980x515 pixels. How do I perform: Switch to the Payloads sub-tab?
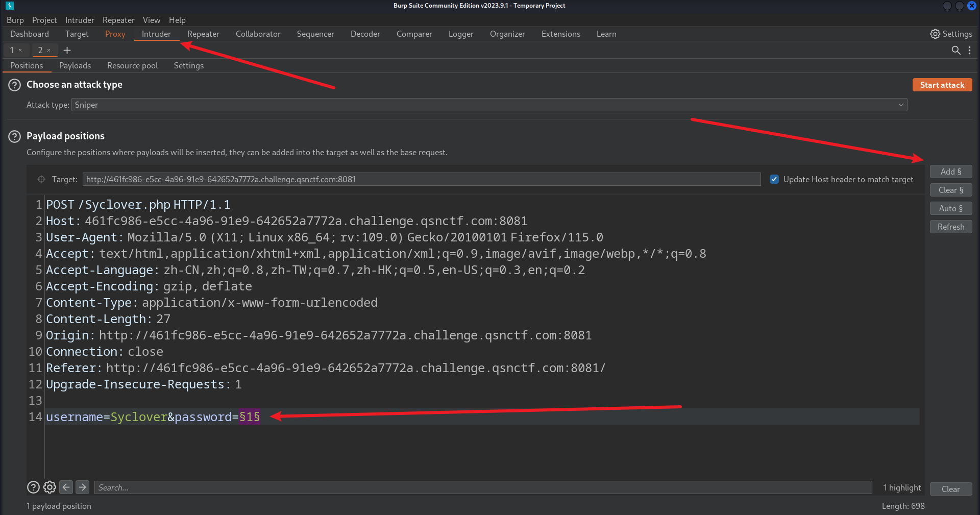click(x=75, y=65)
